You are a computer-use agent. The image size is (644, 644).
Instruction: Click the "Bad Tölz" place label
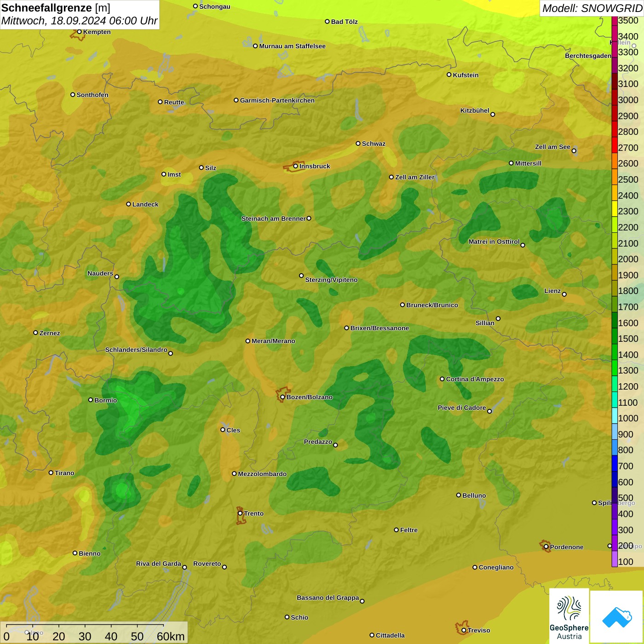[344, 22]
